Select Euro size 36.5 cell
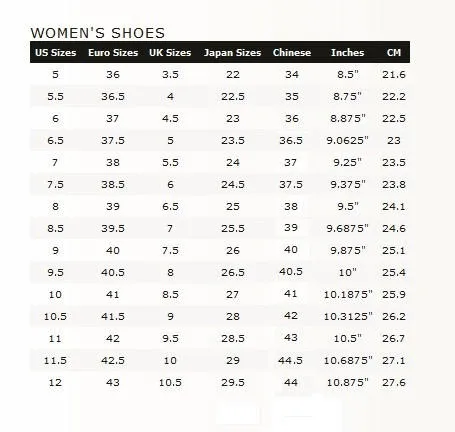This screenshot has height=432, width=455. [113, 97]
